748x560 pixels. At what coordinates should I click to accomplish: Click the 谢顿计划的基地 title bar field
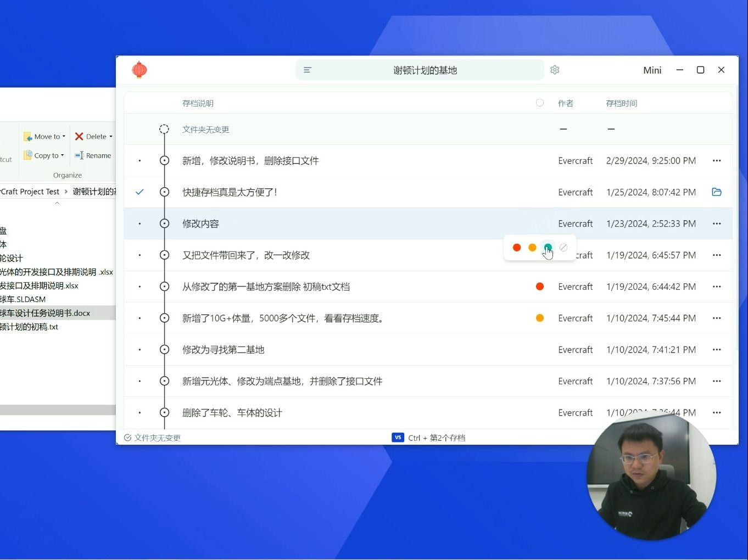(420, 70)
